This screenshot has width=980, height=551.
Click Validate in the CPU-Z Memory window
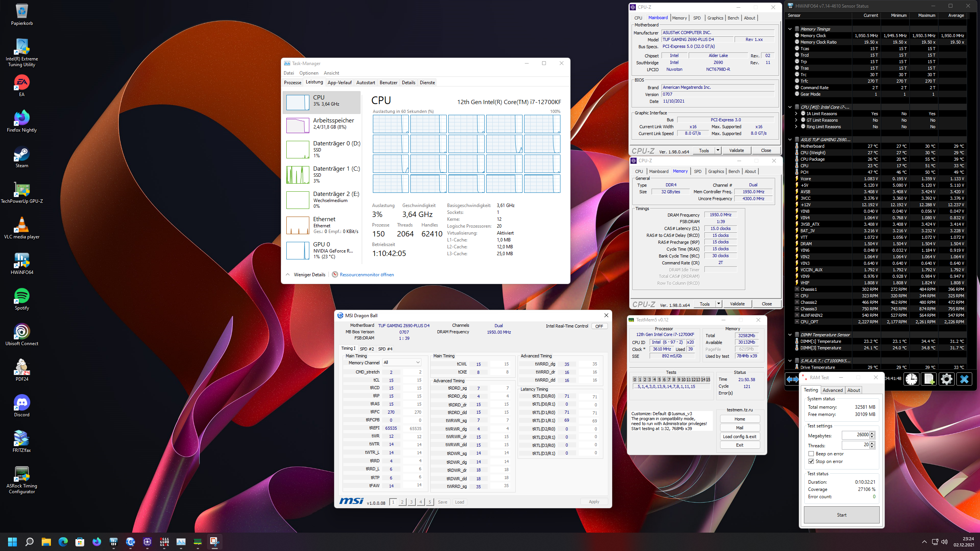[737, 304]
